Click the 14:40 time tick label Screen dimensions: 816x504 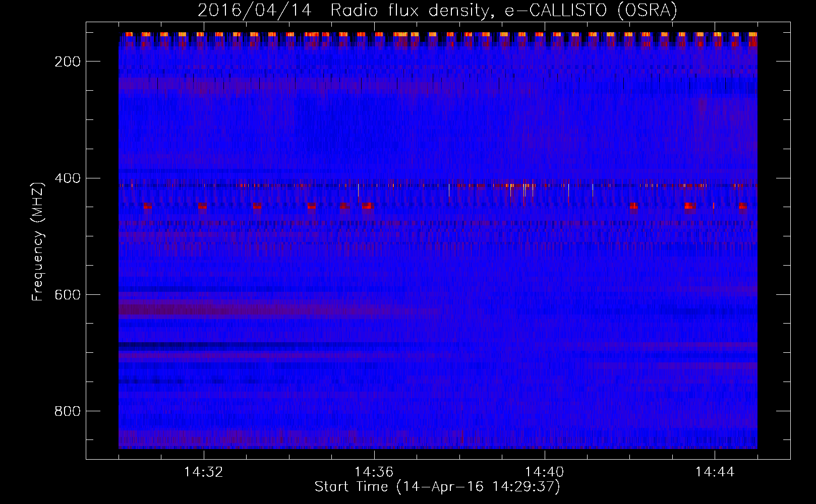[x=545, y=472]
